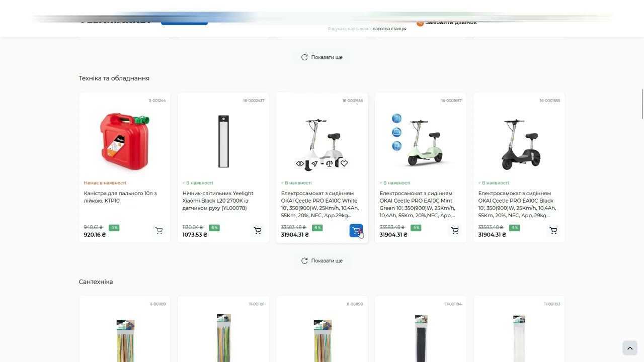644x362 pixels.
Task: Add Black OKAI Ceetle scooter to cart
Action: point(553,231)
